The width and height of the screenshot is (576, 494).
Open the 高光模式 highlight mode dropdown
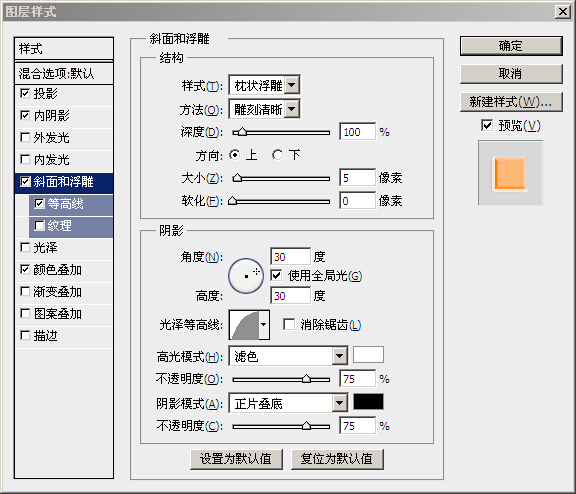pos(340,356)
